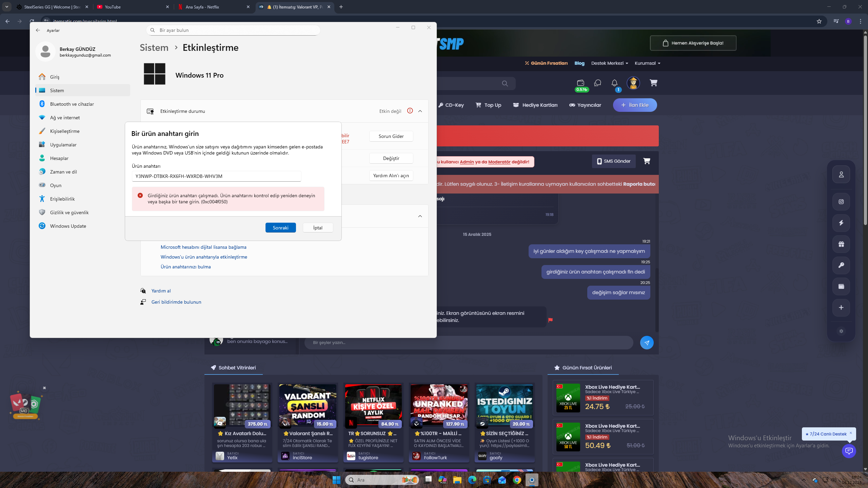Click the İlan Ekle button
The width and height of the screenshot is (868, 488).
point(635,105)
